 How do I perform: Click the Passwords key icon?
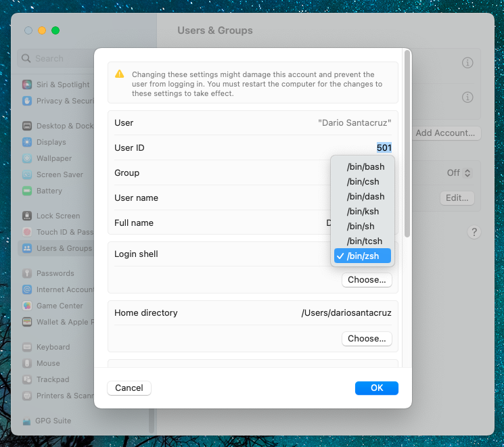27,273
